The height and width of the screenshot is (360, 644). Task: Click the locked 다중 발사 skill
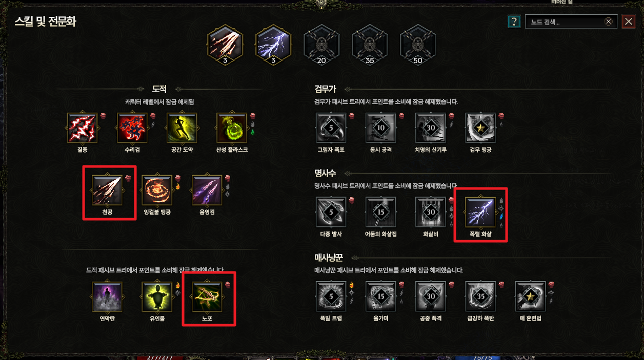tap(331, 212)
